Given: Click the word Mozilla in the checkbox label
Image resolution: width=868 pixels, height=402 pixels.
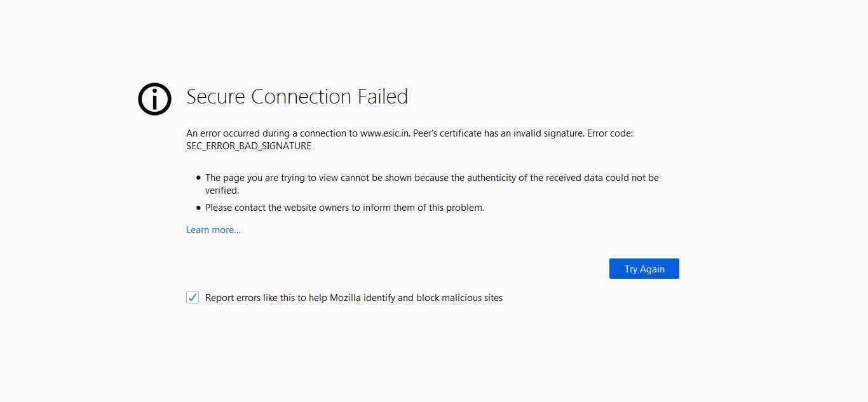Looking at the screenshot, I should tap(348, 298).
